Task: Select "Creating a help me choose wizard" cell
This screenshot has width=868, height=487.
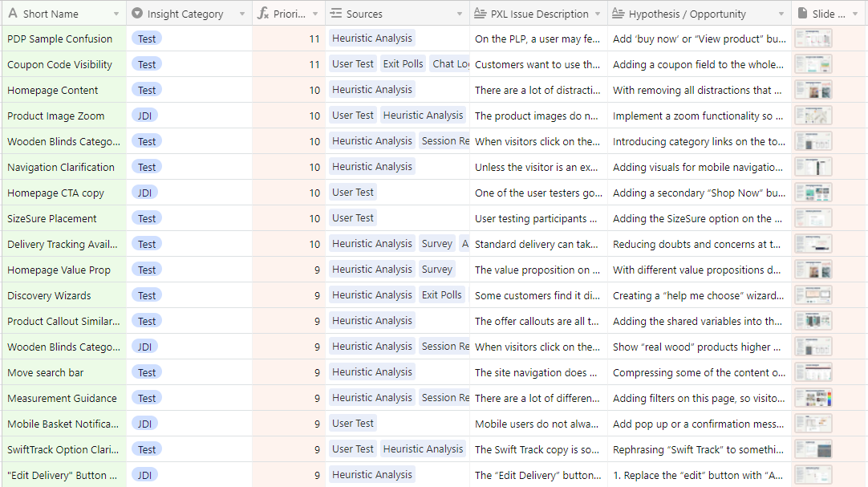Action: (700, 295)
